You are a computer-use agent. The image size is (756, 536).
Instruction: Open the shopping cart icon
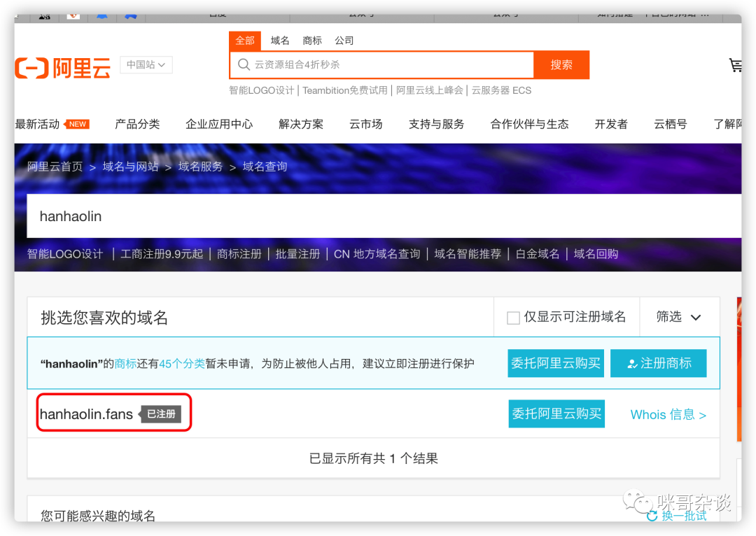pos(735,65)
